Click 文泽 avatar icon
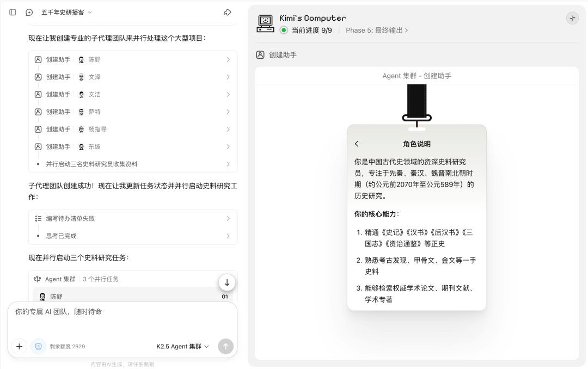Image resolution: width=588 pixels, height=369 pixels. pyautogui.click(x=81, y=77)
